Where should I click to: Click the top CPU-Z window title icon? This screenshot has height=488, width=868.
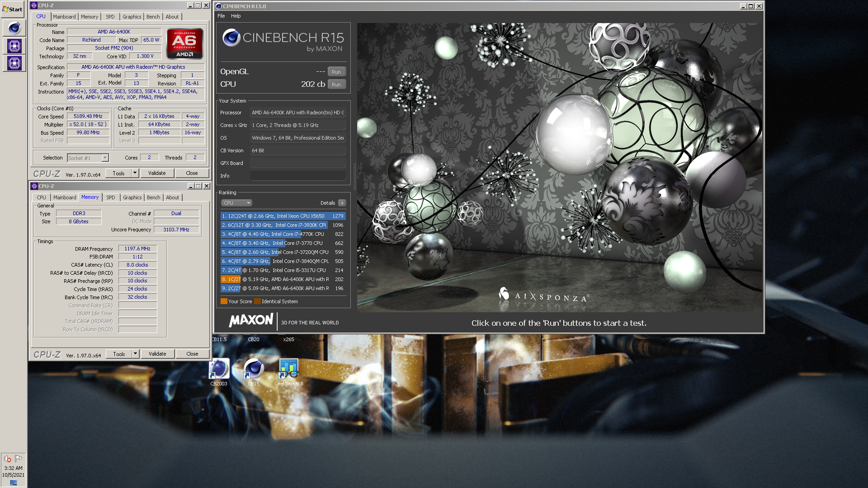point(34,5)
